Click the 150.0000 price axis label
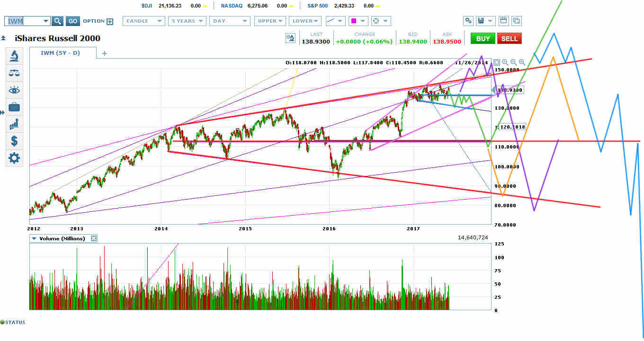Image resolution: width=644 pixels, height=341 pixels. click(508, 70)
